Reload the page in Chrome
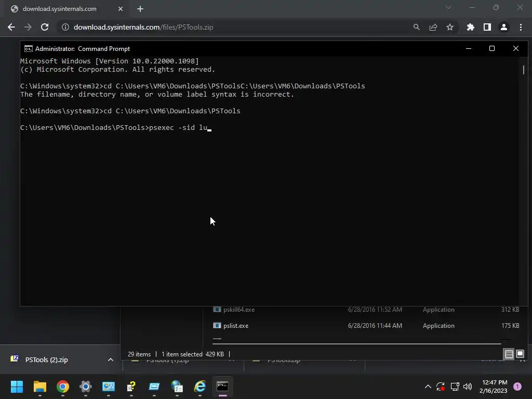Screen dimensions: 532x399 point(45,27)
